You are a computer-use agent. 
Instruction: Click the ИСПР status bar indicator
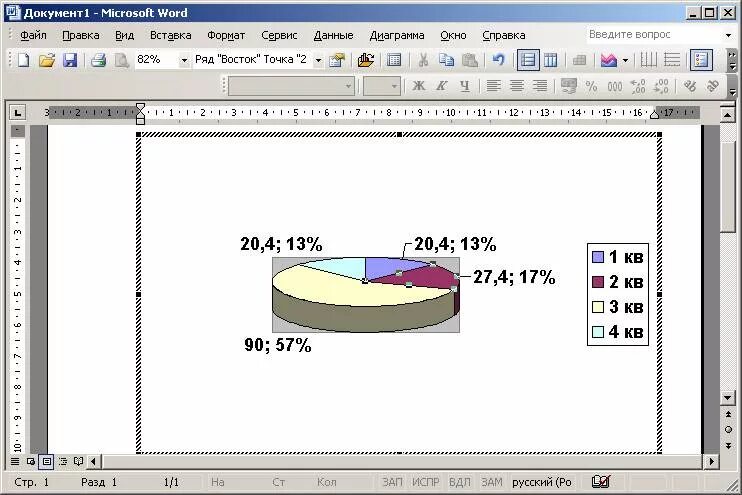(x=425, y=482)
